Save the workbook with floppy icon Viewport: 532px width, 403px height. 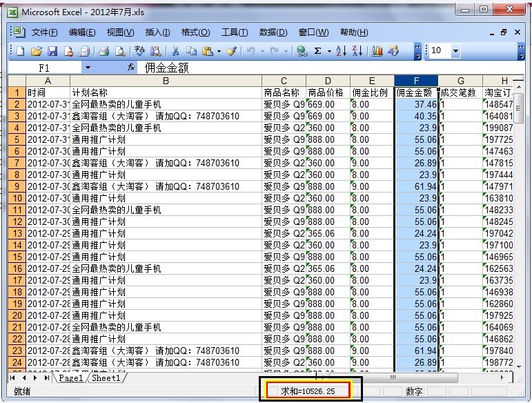click(x=52, y=51)
